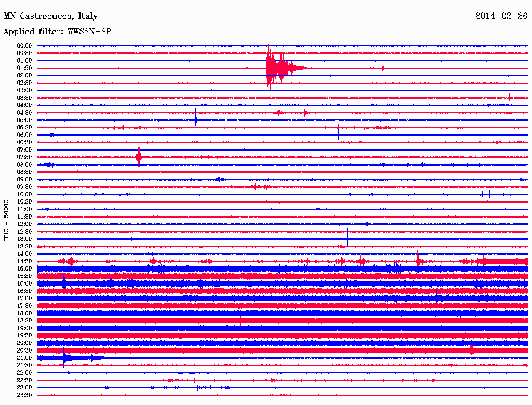The width and height of the screenshot is (532, 405).
Task: Select the 02:00 time label
Action: 24,75
